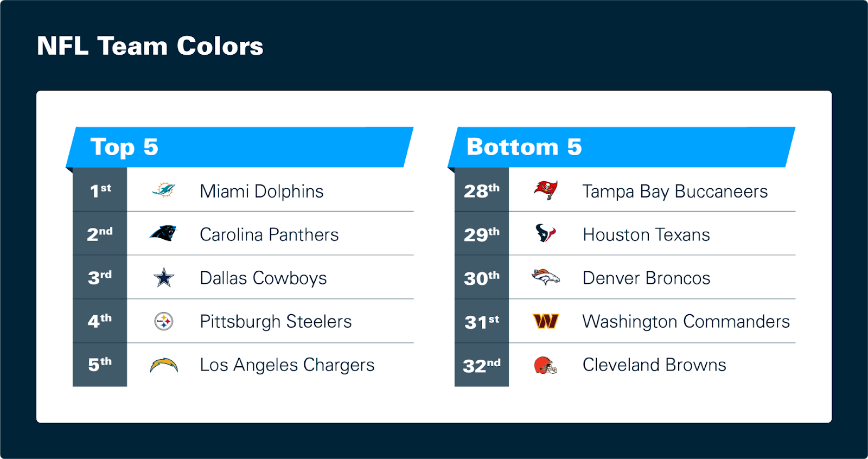Click the 32nd rank cell
This screenshot has height=459, width=868.
pos(482,365)
